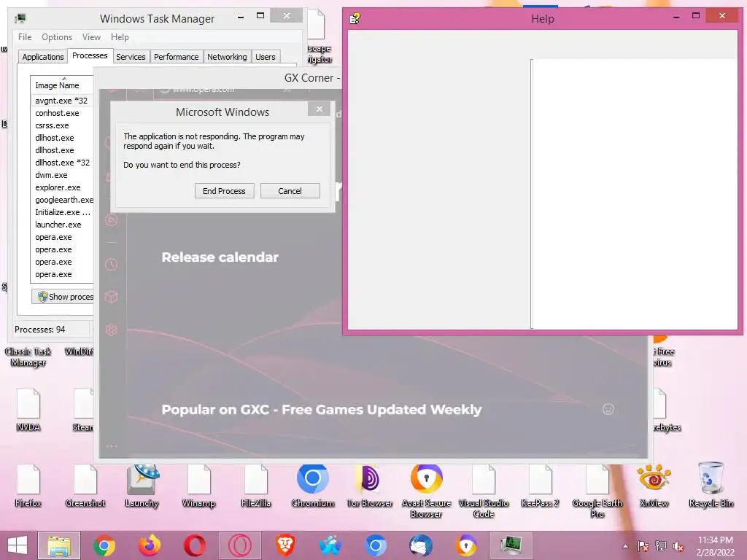The height and width of the screenshot is (560, 747).
Task: Click the smiley feedback icon in GX Corner
Action: (x=608, y=409)
